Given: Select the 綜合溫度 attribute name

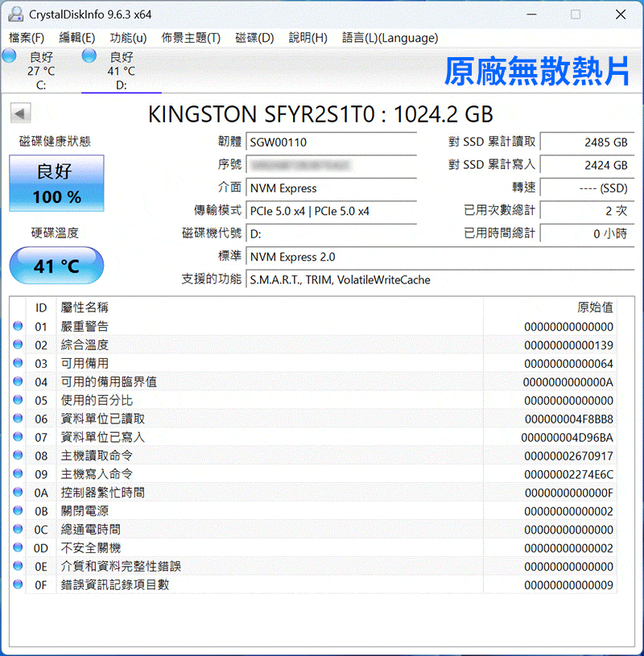Looking at the screenshot, I should click(x=85, y=345).
